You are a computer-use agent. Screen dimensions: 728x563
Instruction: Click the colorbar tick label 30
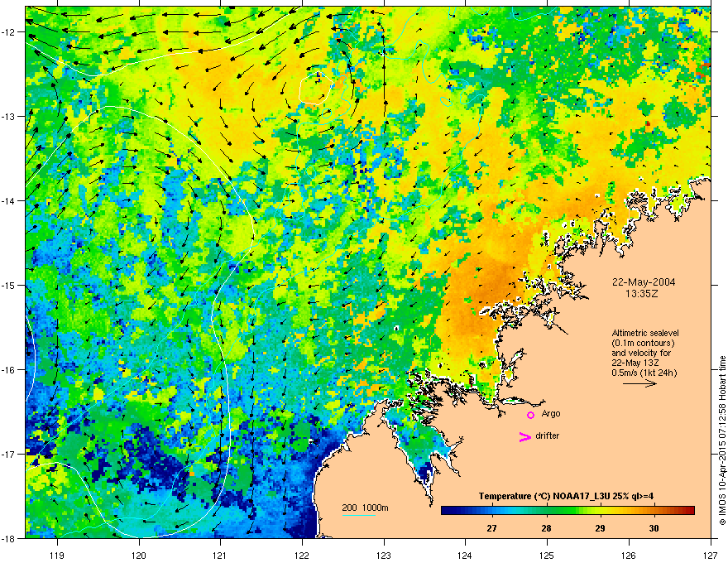click(x=654, y=528)
